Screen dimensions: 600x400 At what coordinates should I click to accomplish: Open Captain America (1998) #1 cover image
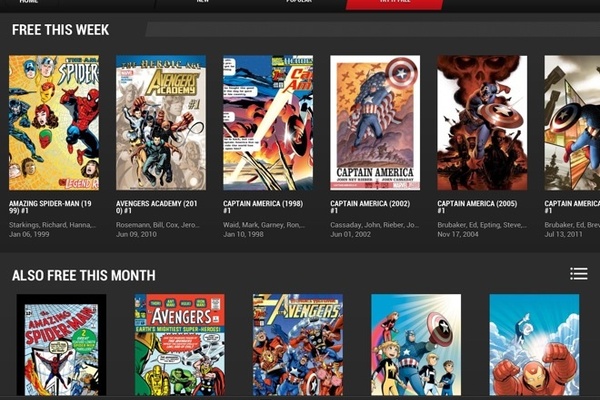[268, 122]
